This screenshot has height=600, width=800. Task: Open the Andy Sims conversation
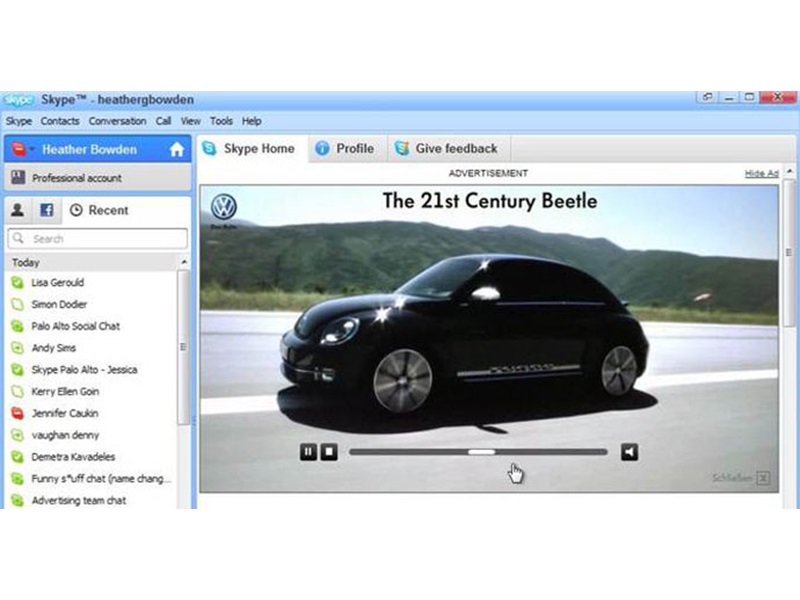pyautogui.click(x=92, y=348)
